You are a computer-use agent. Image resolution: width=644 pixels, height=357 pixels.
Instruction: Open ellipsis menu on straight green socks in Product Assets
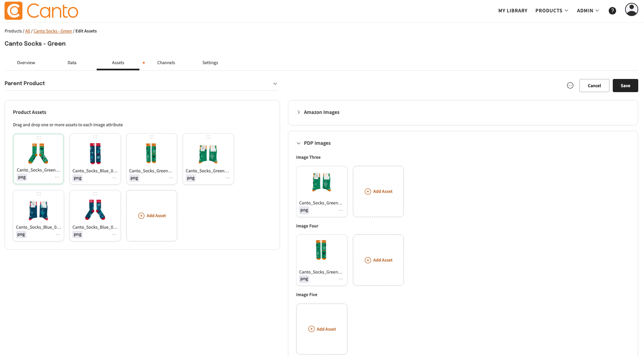point(171,178)
